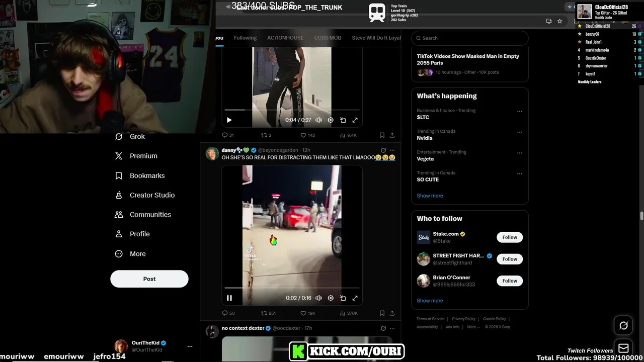Open the Communities sidebar icon
The image size is (644, 362).
(x=119, y=214)
